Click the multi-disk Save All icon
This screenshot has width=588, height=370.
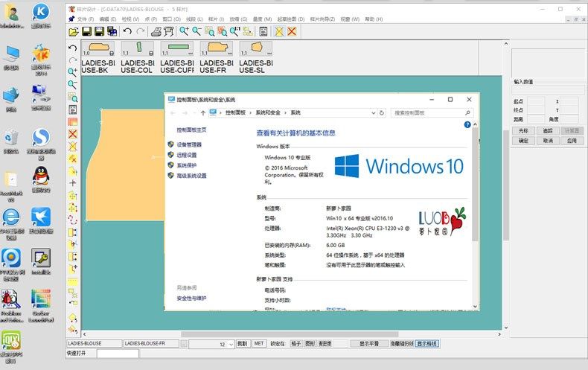click(112, 31)
